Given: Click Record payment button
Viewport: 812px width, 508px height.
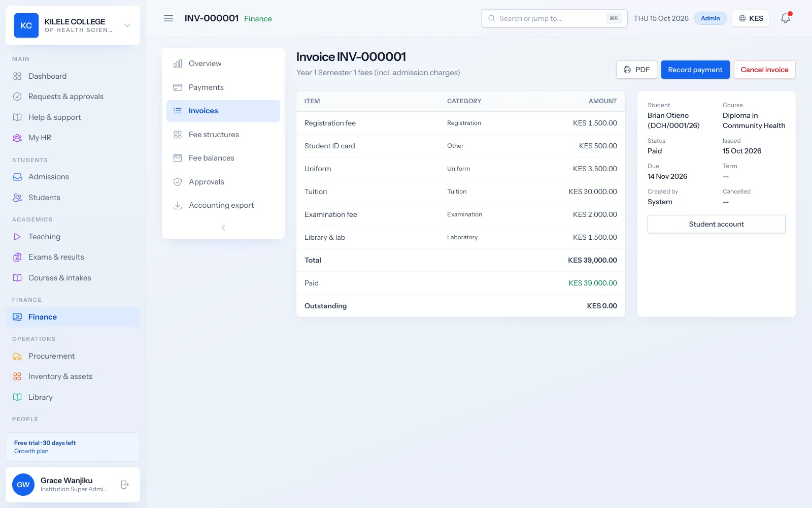Looking at the screenshot, I should click(695, 70).
